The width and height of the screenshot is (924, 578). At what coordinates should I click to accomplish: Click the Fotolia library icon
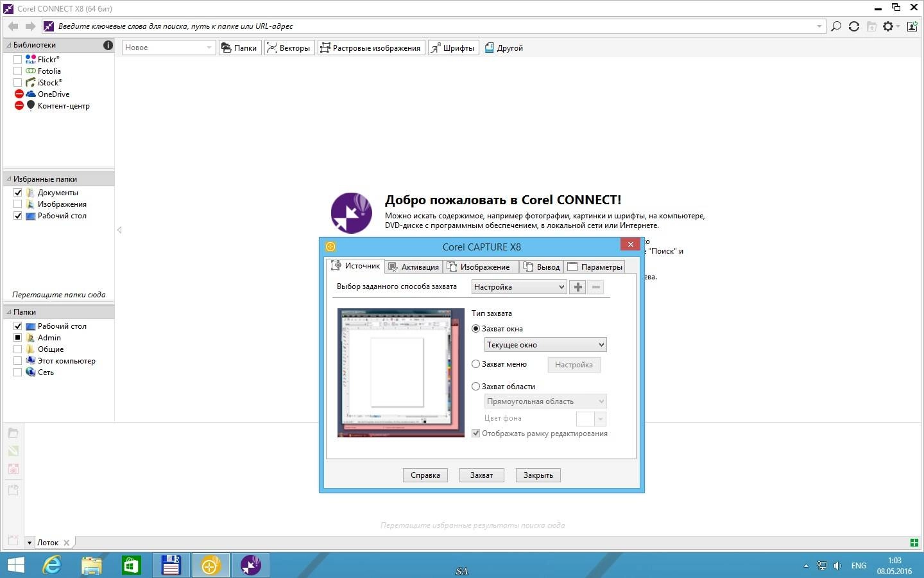[x=30, y=71]
